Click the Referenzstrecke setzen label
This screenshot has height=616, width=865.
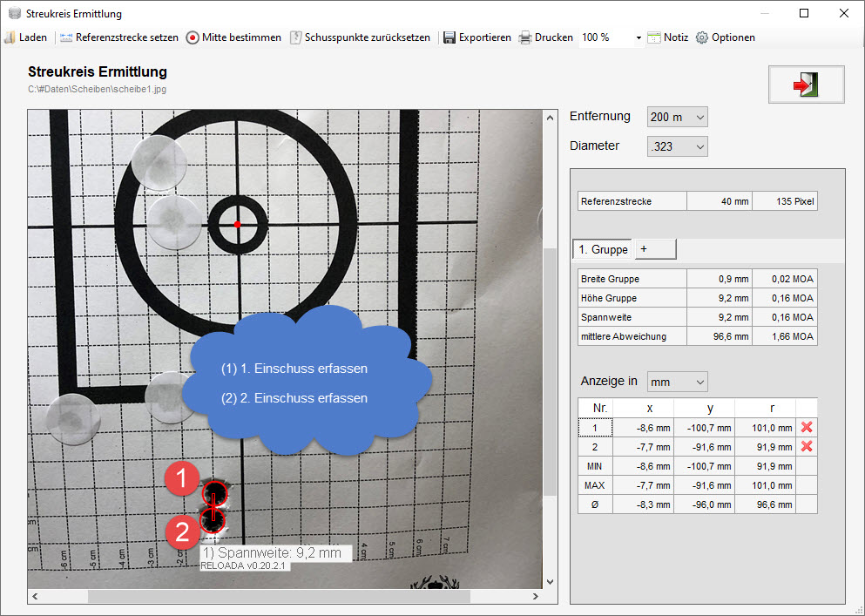coord(127,37)
